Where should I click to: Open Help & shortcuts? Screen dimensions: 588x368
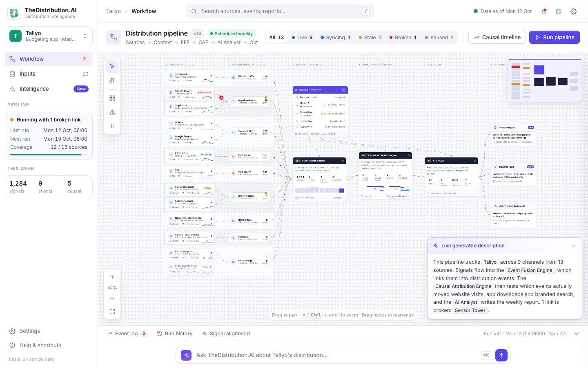[x=49, y=345]
